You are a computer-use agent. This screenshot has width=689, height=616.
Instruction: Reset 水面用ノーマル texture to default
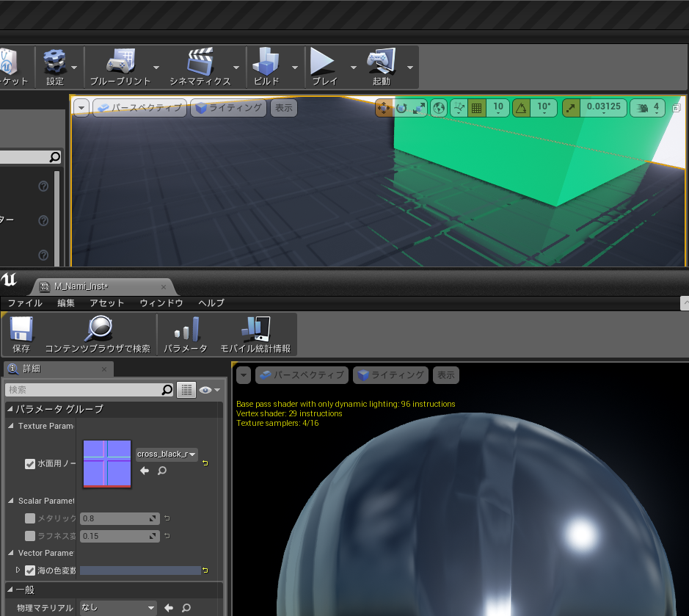pyautogui.click(x=205, y=463)
